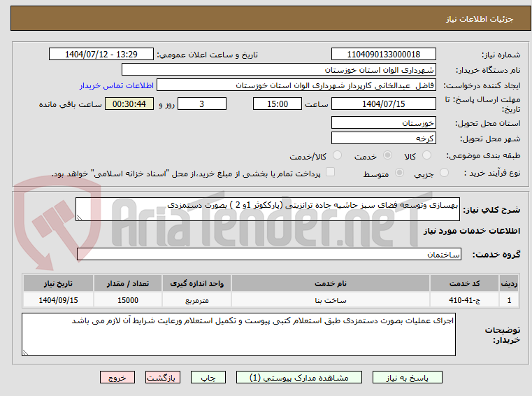Click the شماره نیاز number field
Viewport: 532px width, 396px height.
(x=383, y=55)
